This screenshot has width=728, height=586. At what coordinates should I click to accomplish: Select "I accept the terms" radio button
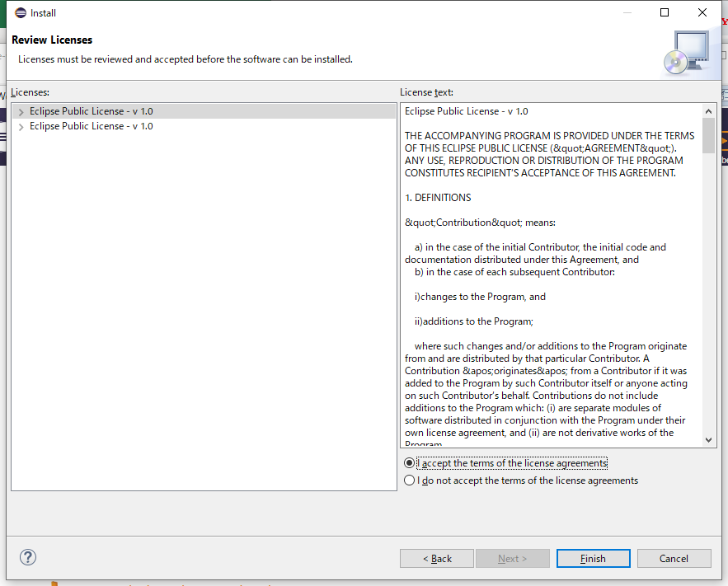(410, 463)
